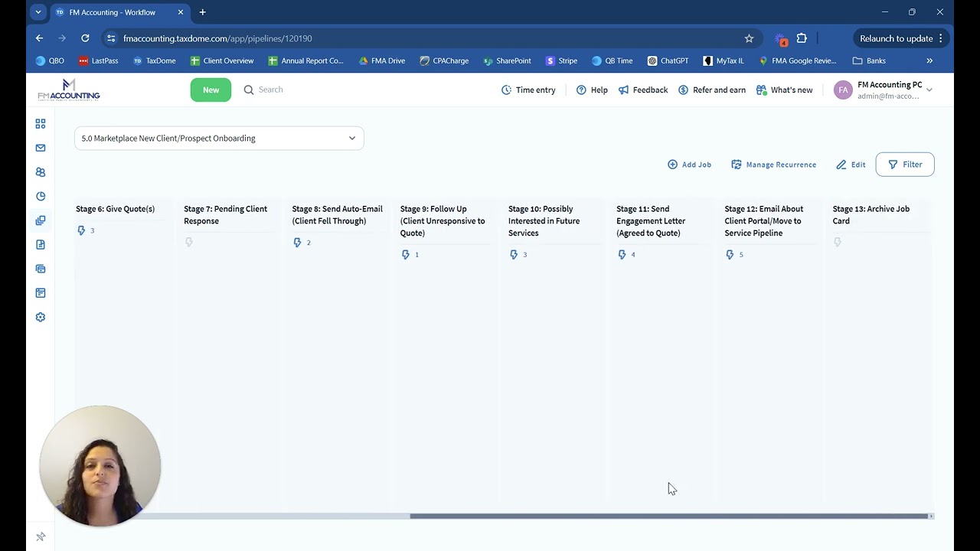Click Stage 13: Archive Job Card header

point(871,215)
